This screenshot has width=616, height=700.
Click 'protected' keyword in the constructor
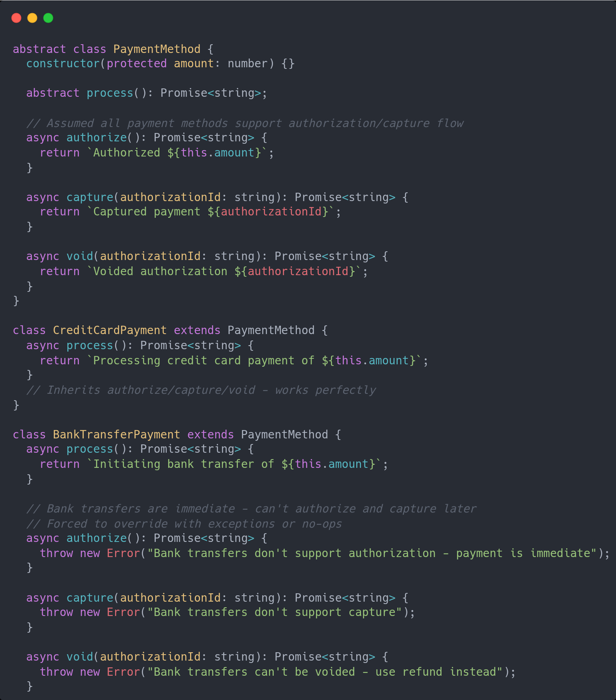point(137,64)
